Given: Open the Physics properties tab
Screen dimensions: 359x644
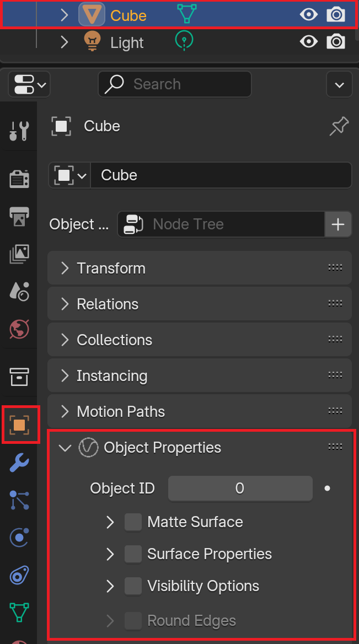Looking at the screenshot, I should pos(19,537).
